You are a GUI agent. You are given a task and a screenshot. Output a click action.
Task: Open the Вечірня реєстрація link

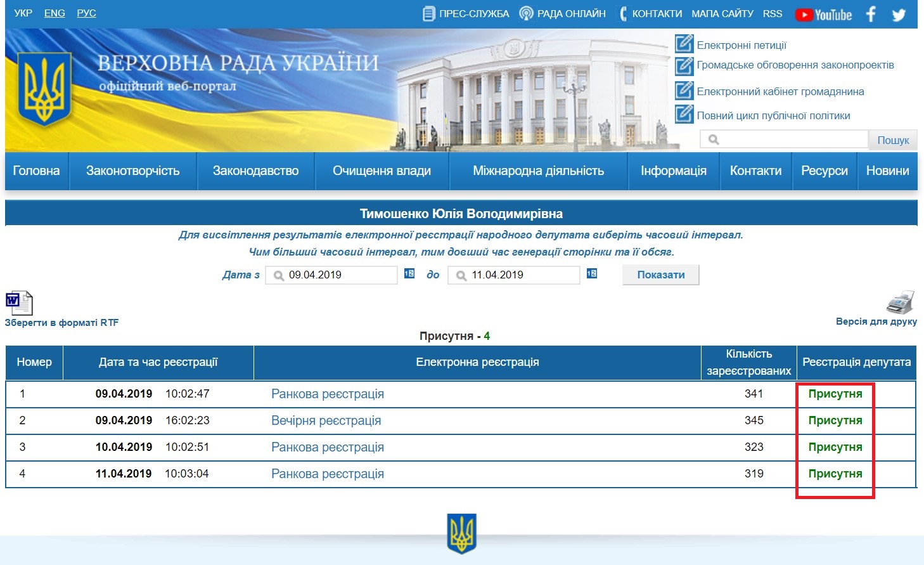(326, 420)
